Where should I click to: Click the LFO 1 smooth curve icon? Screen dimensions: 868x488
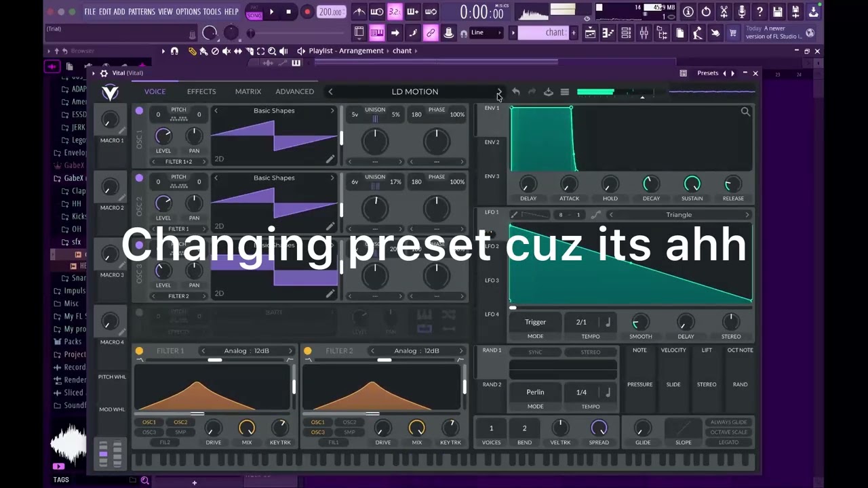pos(595,215)
